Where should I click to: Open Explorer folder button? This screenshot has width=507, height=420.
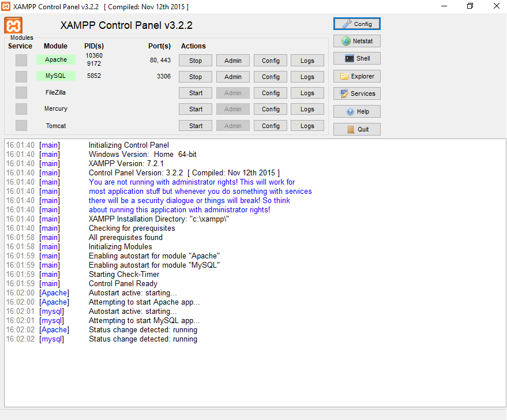(356, 76)
